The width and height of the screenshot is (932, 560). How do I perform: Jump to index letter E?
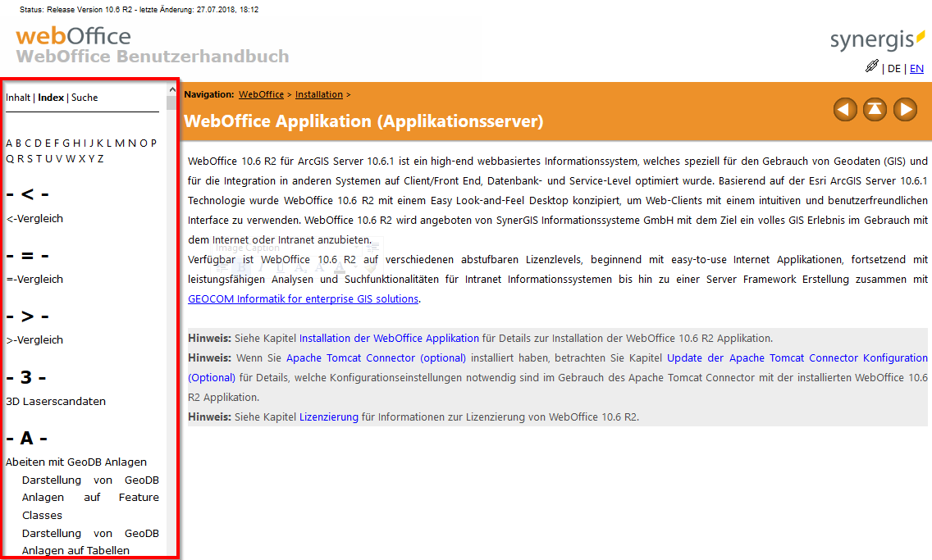coord(48,143)
